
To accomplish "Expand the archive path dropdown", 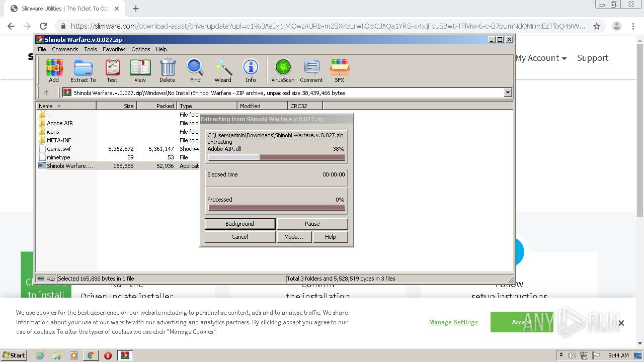I will coord(508,93).
